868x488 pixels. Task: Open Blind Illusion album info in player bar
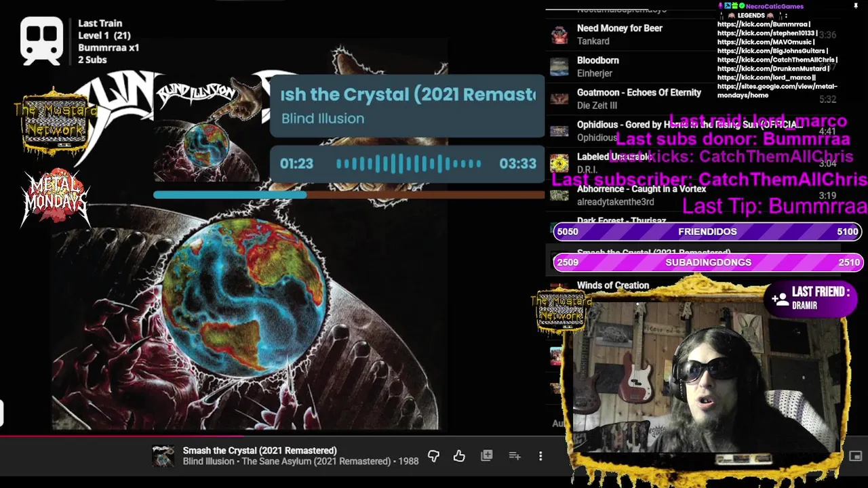(300, 462)
